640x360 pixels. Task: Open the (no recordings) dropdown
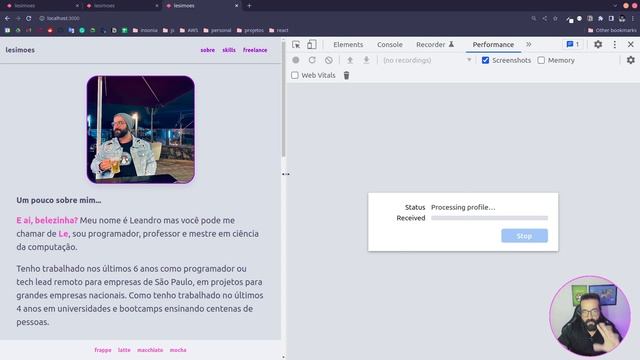(427, 60)
